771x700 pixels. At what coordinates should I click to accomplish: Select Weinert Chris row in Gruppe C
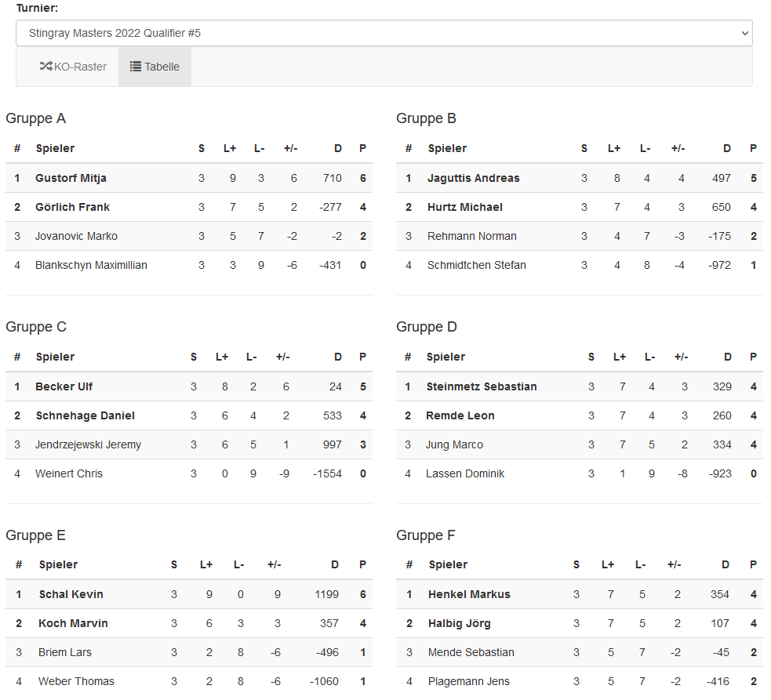point(69,473)
